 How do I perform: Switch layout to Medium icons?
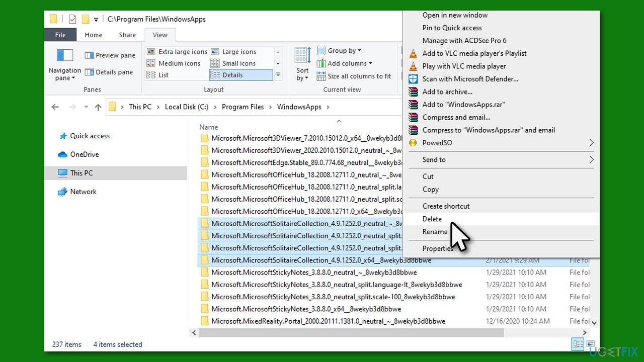point(174,63)
